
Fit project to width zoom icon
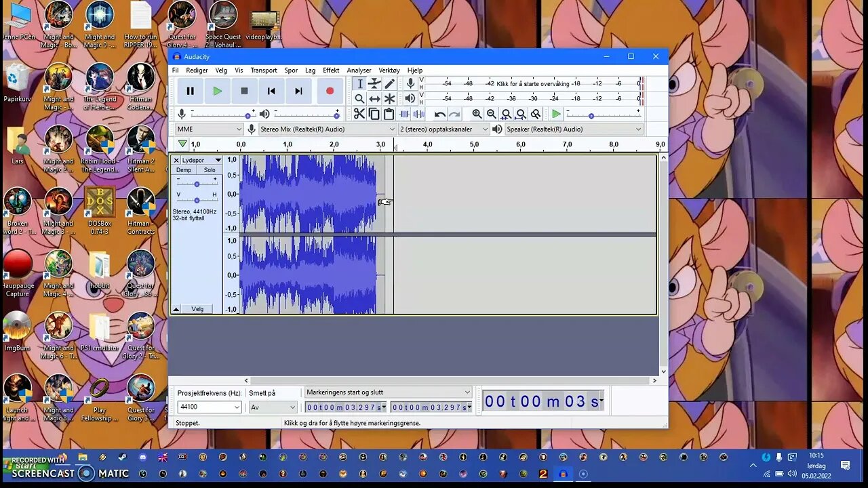click(521, 115)
